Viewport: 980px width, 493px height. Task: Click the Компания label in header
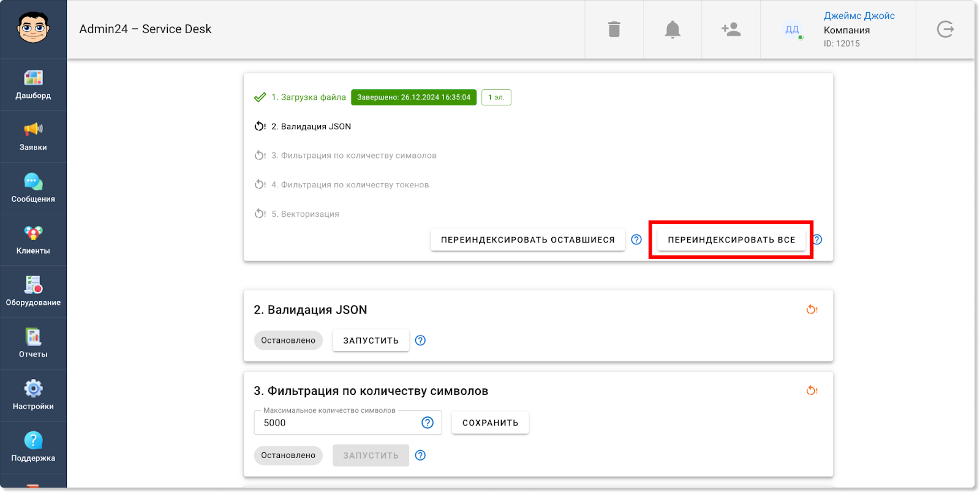tap(846, 30)
